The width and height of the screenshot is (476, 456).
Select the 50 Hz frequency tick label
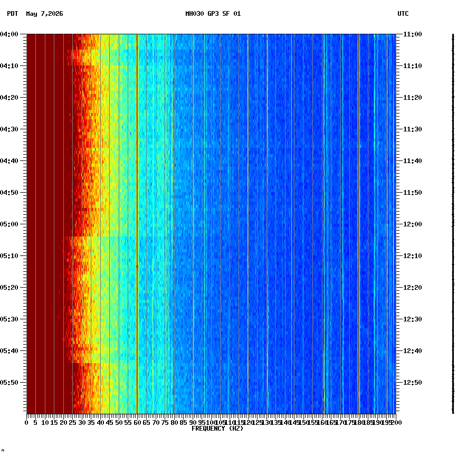point(119,423)
